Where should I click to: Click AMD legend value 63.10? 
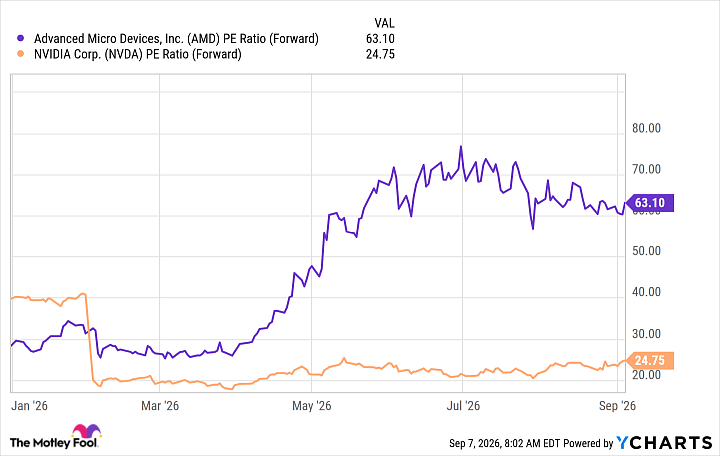coord(380,39)
